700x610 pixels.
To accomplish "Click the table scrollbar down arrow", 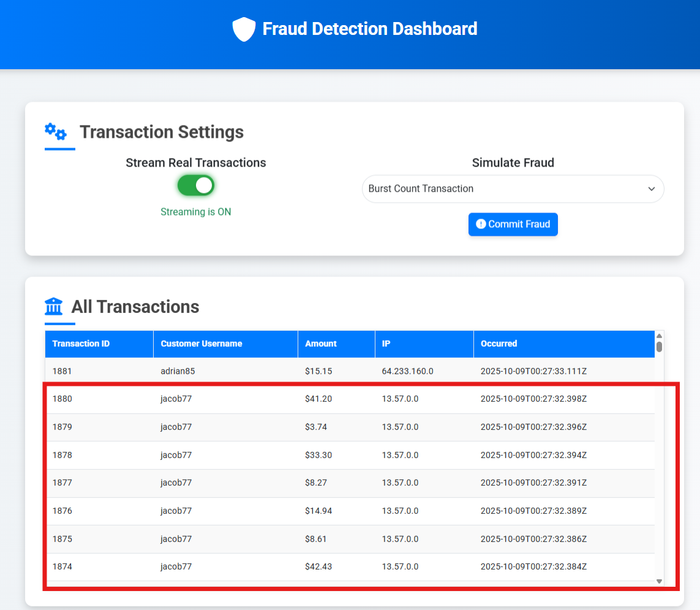I will pos(660,581).
